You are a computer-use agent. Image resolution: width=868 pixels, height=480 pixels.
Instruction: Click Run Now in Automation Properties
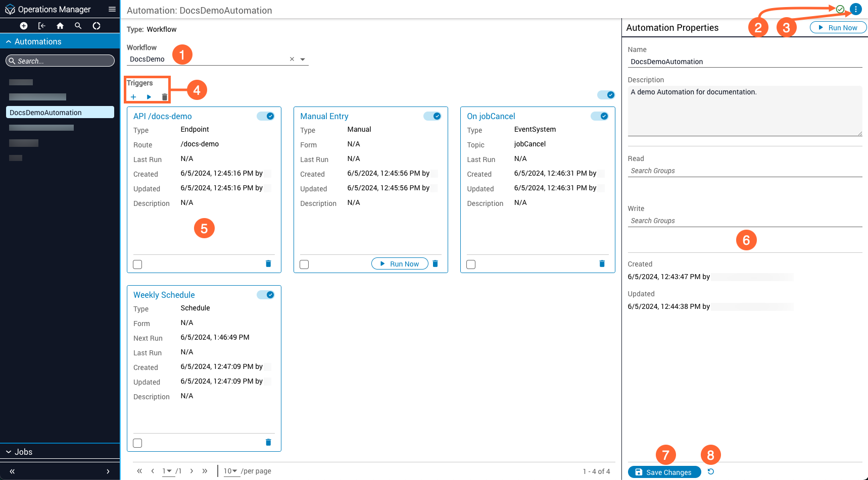[838, 28]
